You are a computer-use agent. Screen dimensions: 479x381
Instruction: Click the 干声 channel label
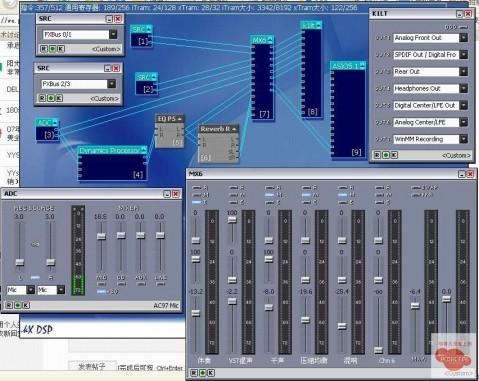click(277, 361)
